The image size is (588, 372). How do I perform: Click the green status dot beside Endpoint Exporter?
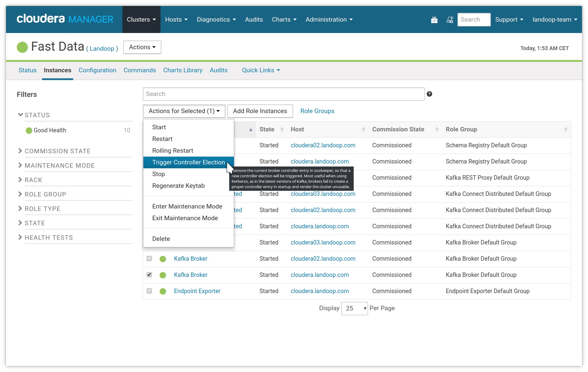click(x=163, y=291)
